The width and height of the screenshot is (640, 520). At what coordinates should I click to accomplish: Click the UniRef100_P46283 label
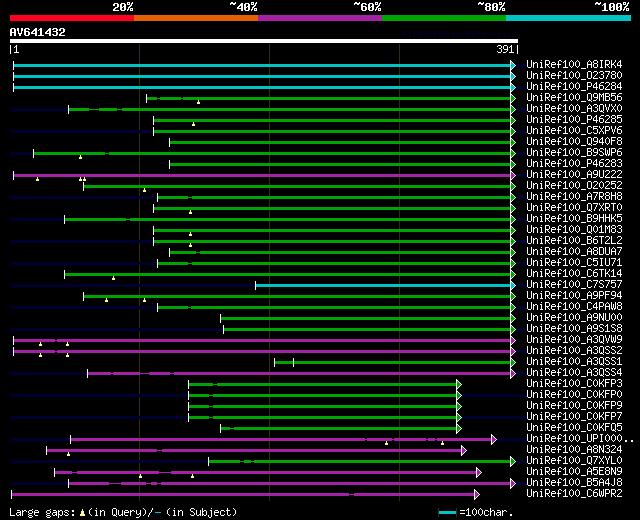point(574,164)
